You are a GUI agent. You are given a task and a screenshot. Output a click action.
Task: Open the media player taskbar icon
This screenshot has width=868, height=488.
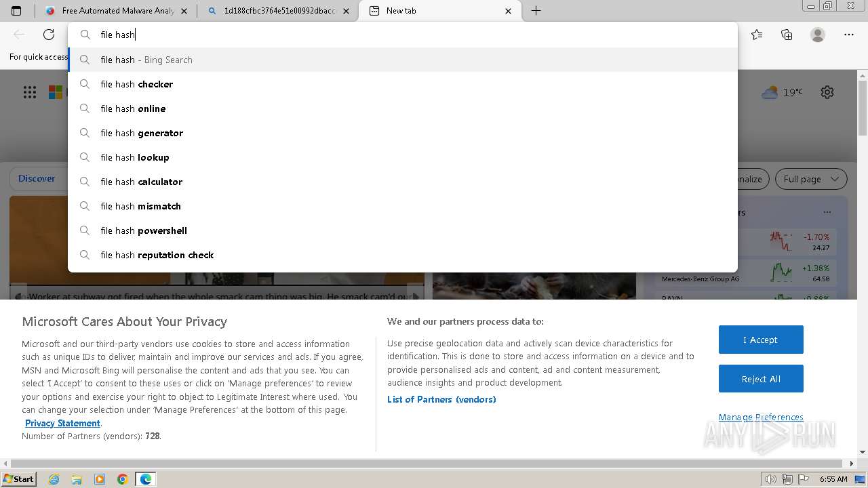tap(100, 479)
